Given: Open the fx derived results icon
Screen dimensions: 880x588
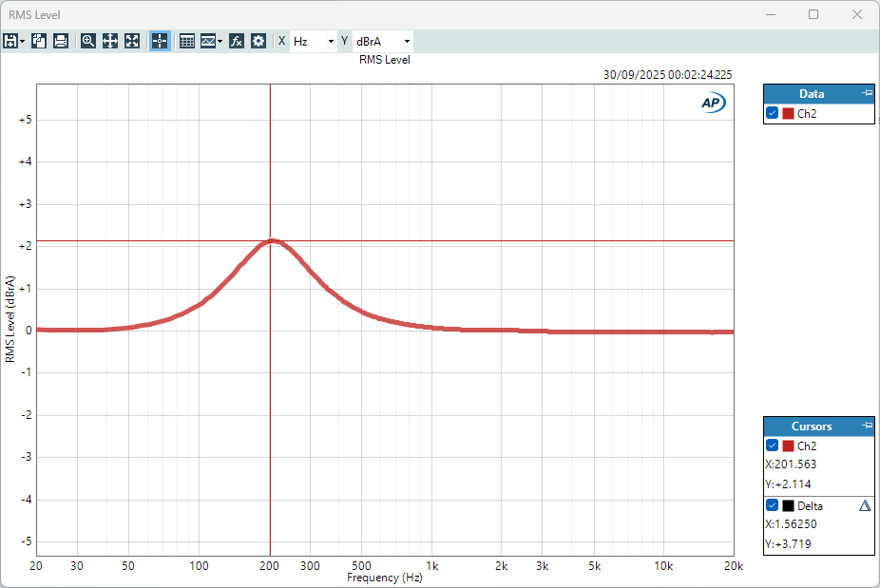Looking at the screenshot, I should click(237, 41).
